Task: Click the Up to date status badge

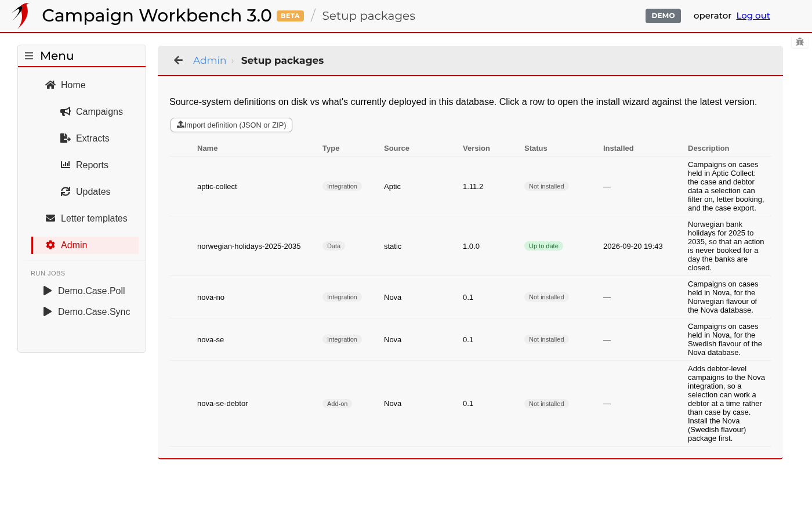Action: (x=543, y=246)
